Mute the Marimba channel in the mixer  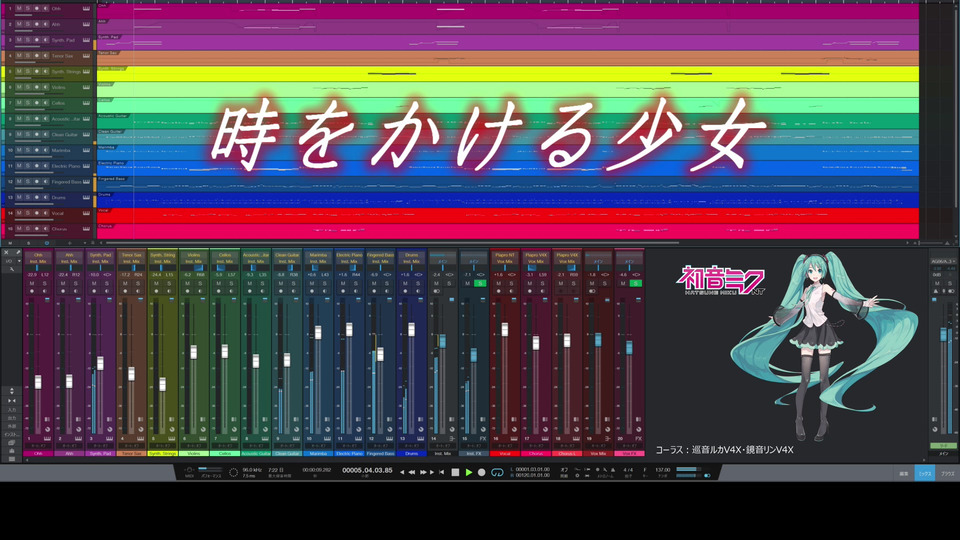312,283
